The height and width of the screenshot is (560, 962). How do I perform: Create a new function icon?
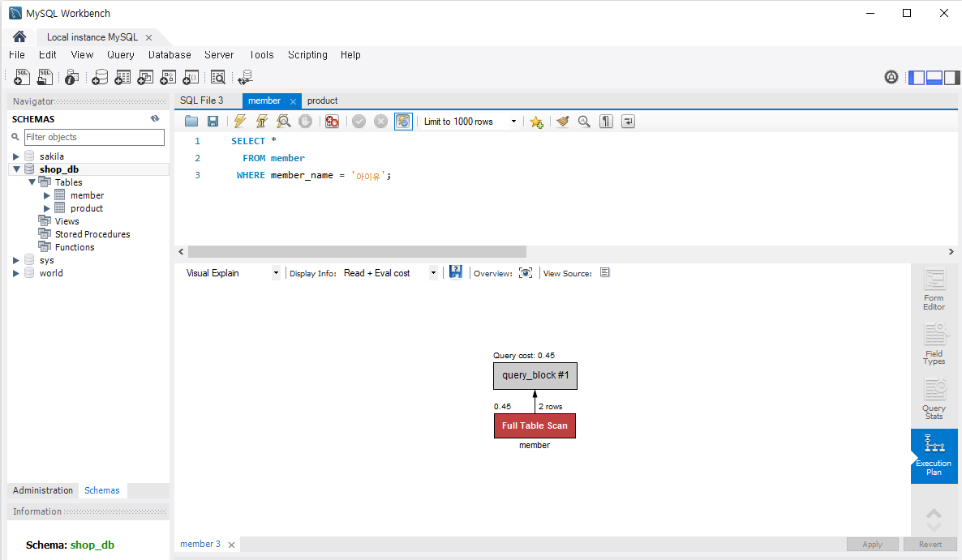coord(191,77)
